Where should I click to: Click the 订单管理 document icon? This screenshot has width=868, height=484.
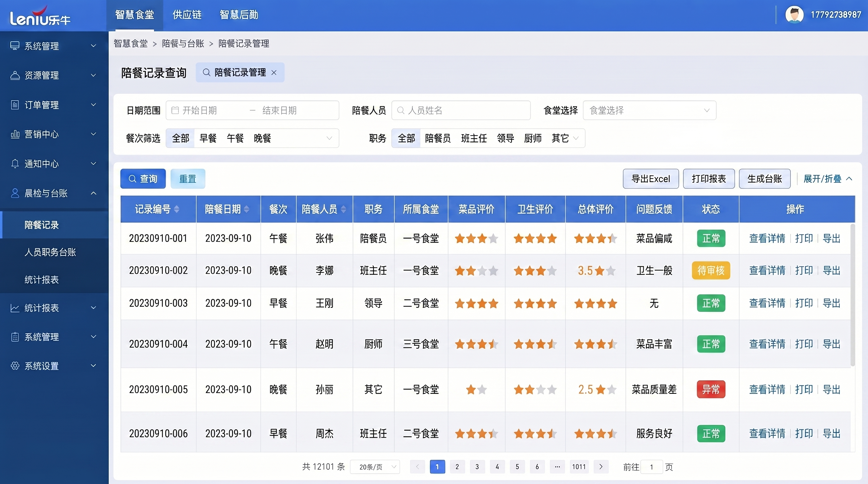point(15,105)
